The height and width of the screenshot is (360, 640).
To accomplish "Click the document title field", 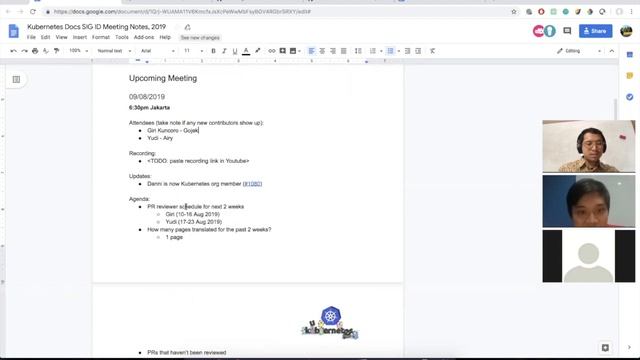I will point(96,27).
